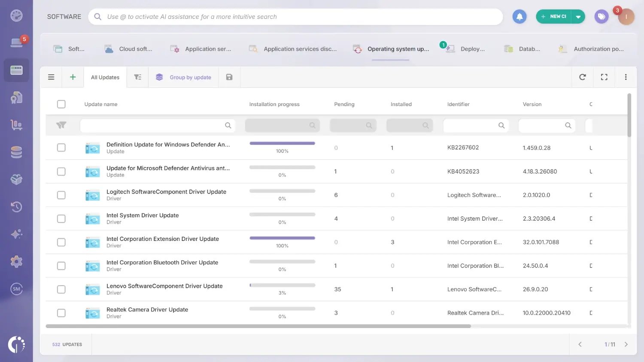
Task: Select the Intel System Driver Update checkbox
Action: pyautogui.click(x=61, y=219)
